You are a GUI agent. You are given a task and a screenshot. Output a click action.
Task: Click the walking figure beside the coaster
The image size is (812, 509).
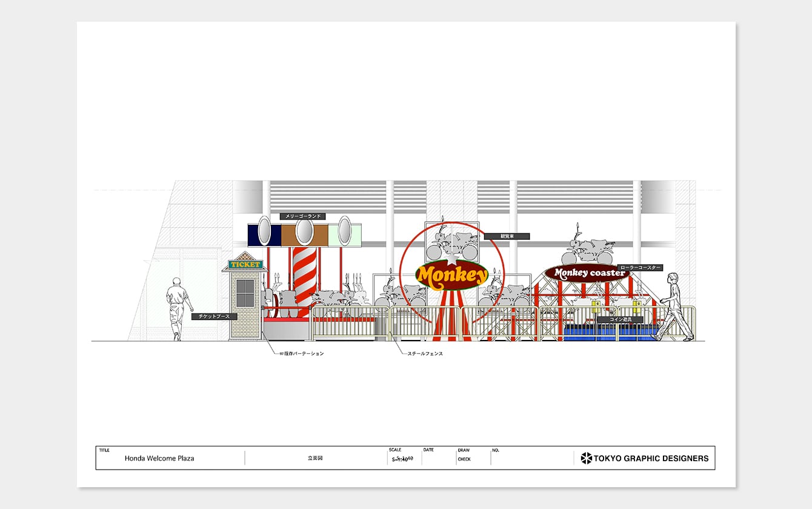pos(673,306)
